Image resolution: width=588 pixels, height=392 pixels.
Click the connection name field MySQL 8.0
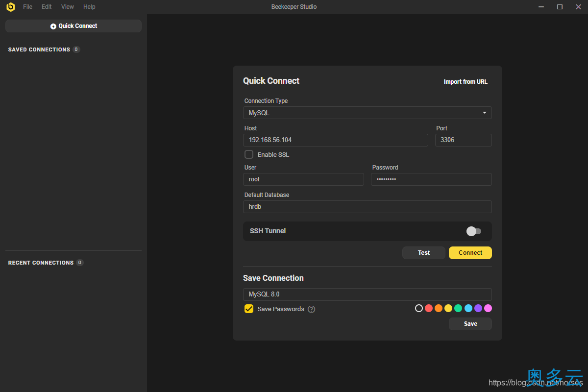pyautogui.click(x=367, y=294)
